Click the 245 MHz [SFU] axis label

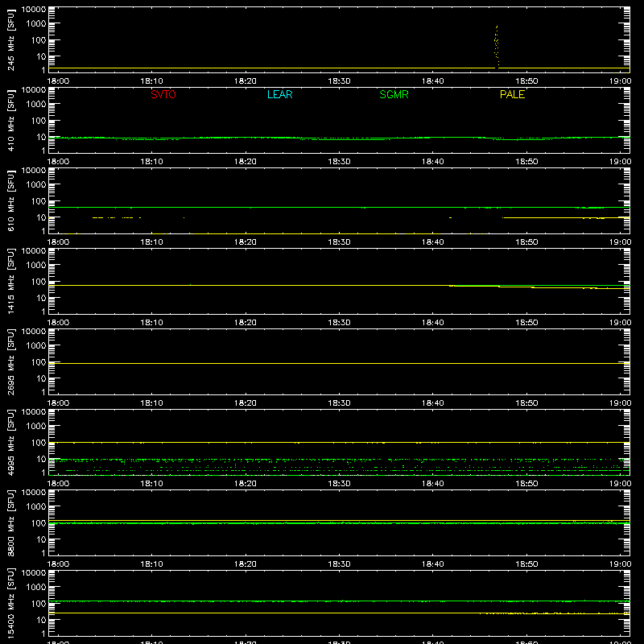[x=11, y=40]
